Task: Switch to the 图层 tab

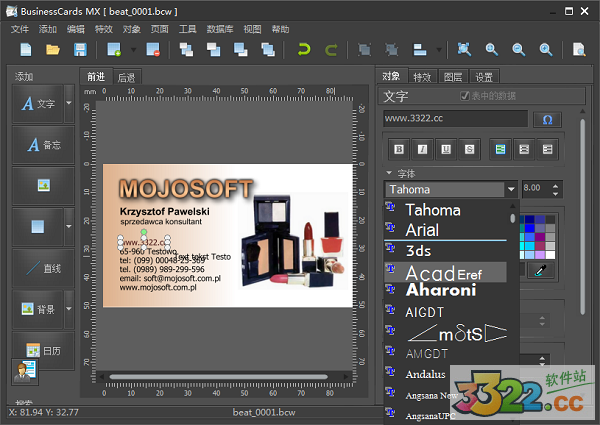Action: [x=453, y=77]
